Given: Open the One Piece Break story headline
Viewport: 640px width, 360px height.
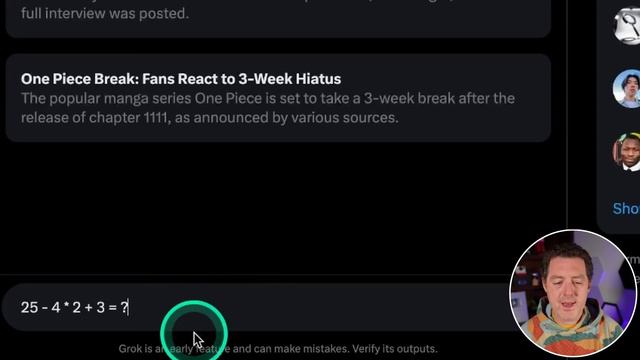Looking at the screenshot, I should tap(181, 79).
